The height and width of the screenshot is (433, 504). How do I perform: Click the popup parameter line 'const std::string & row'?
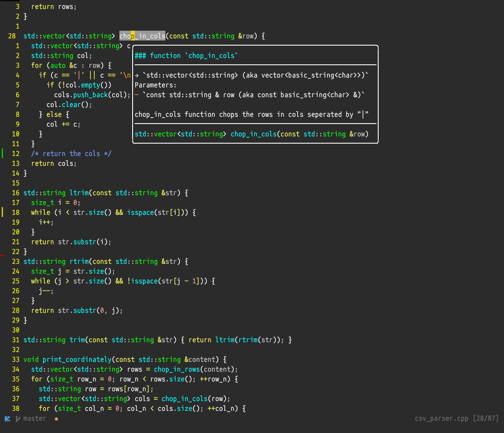tap(250, 95)
